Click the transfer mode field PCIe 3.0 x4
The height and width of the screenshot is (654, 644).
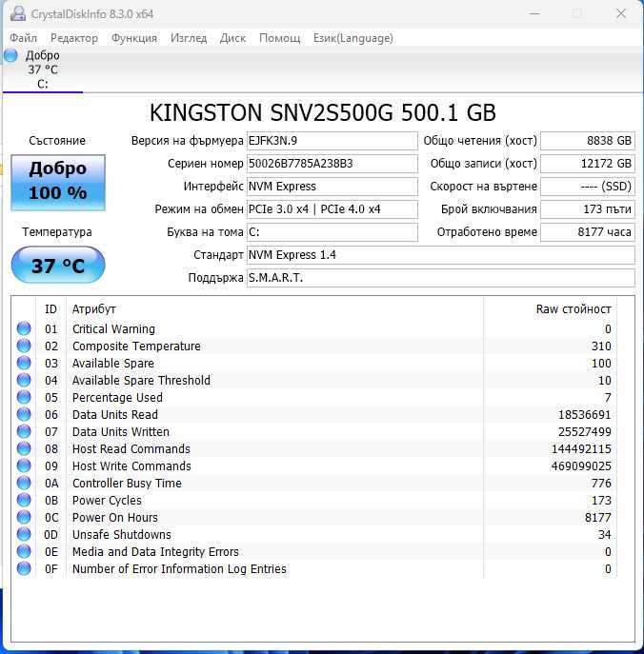pos(332,209)
